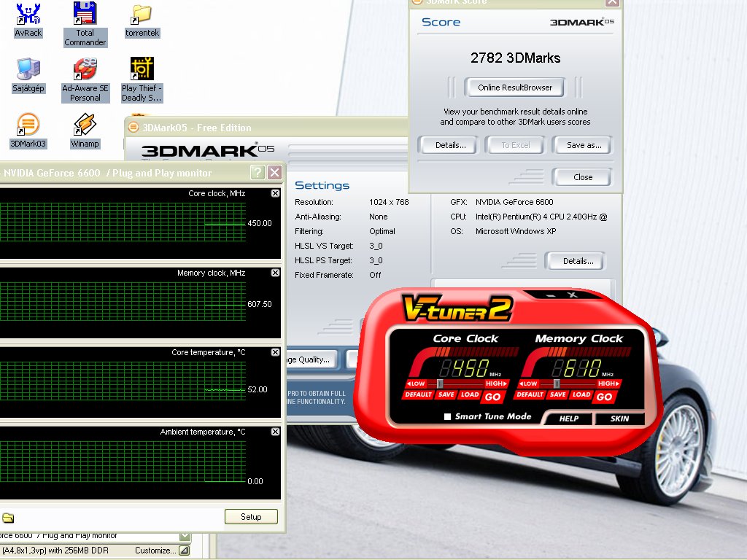Click the Memory Clock slider handle
The image size is (747, 560).
(x=557, y=384)
